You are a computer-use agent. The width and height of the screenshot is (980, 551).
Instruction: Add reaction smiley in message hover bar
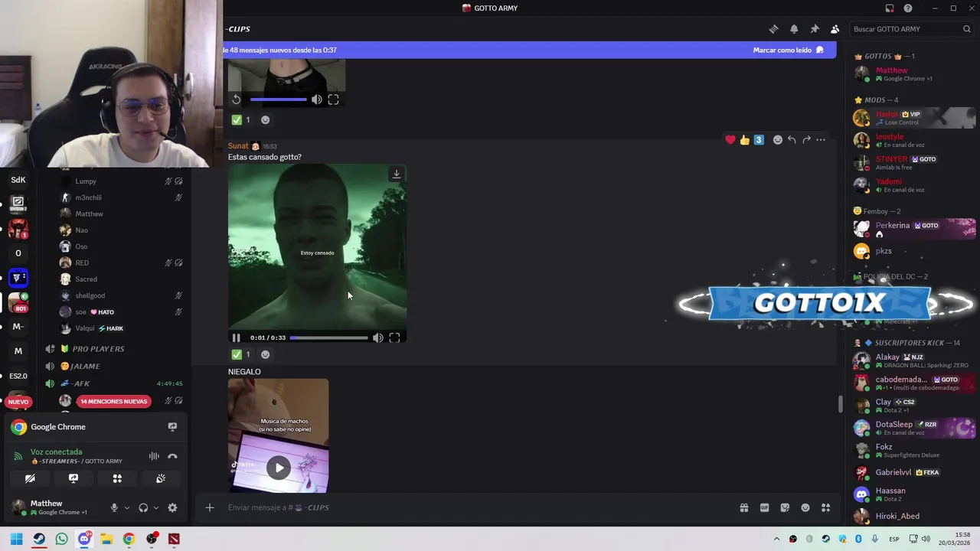pos(777,139)
